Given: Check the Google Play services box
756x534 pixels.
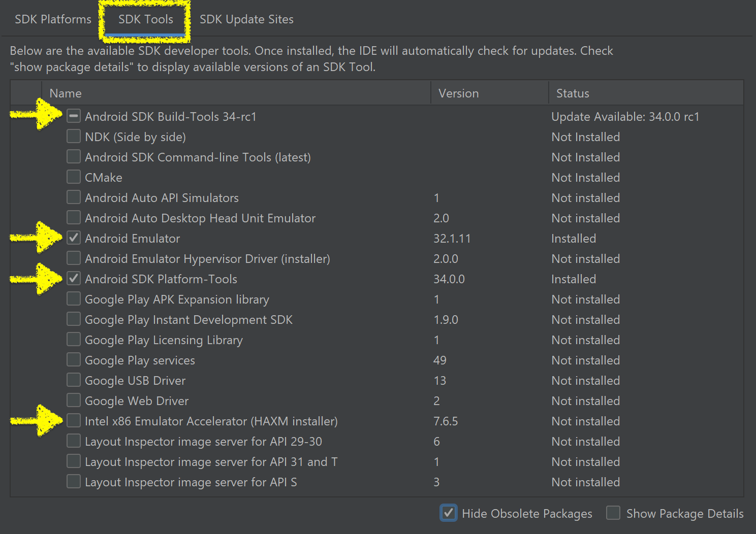Looking at the screenshot, I should pos(74,360).
